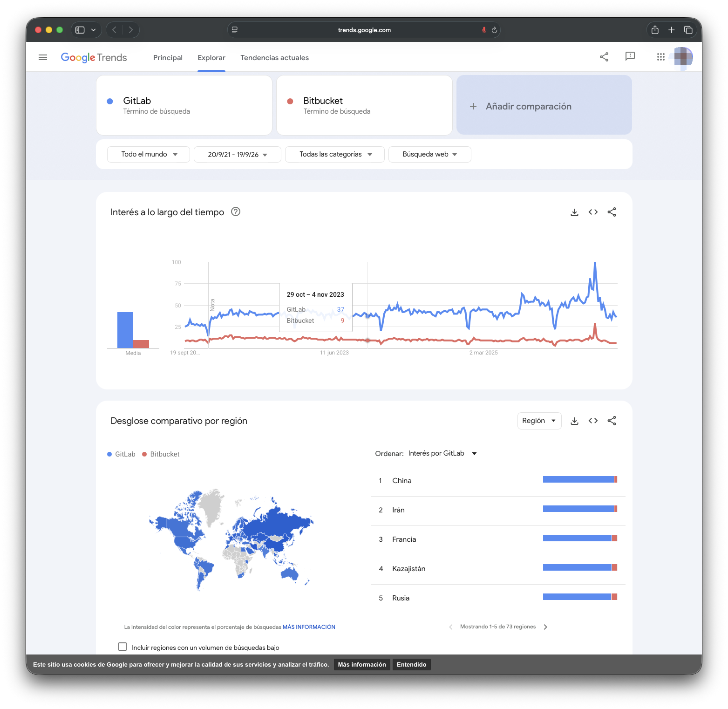Click Más información in cookie banner
The image size is (728, 709).
pos(362,665)
